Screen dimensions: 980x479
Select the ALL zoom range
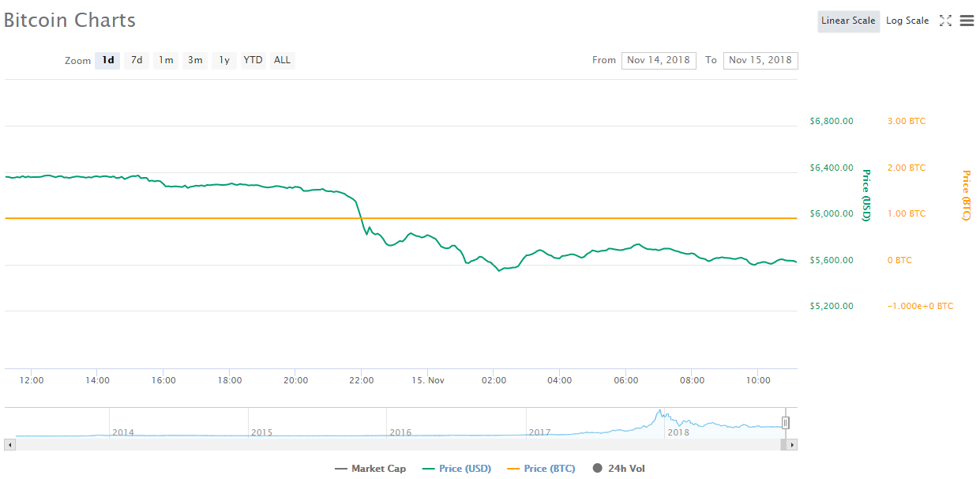282,60
